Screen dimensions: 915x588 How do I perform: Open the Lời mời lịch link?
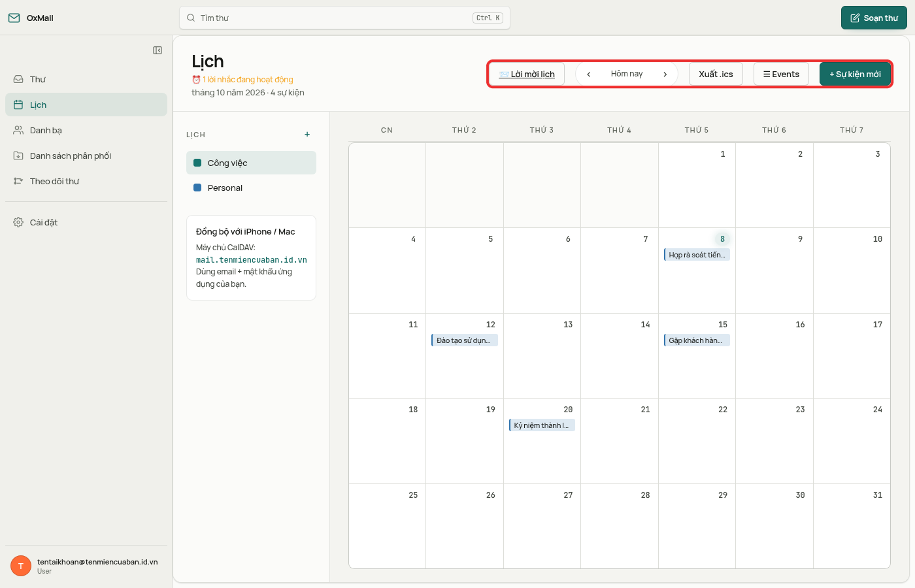(x=527, y=74)
